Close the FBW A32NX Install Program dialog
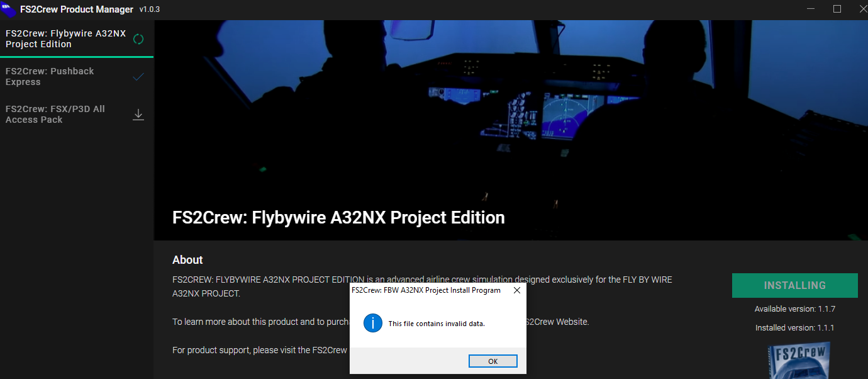868x379 pixels. click(517, 290)
